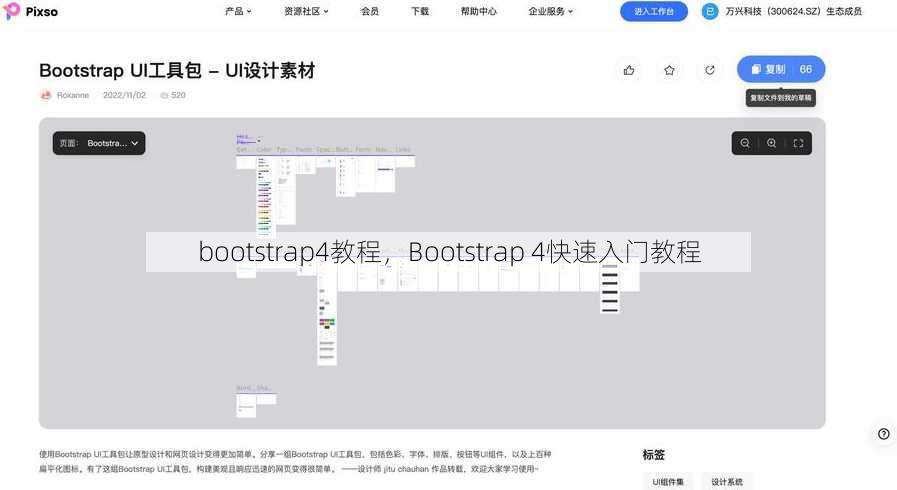Open the 下载 nav item
Screen dimensions: 897x490
[x=420, y=11]
